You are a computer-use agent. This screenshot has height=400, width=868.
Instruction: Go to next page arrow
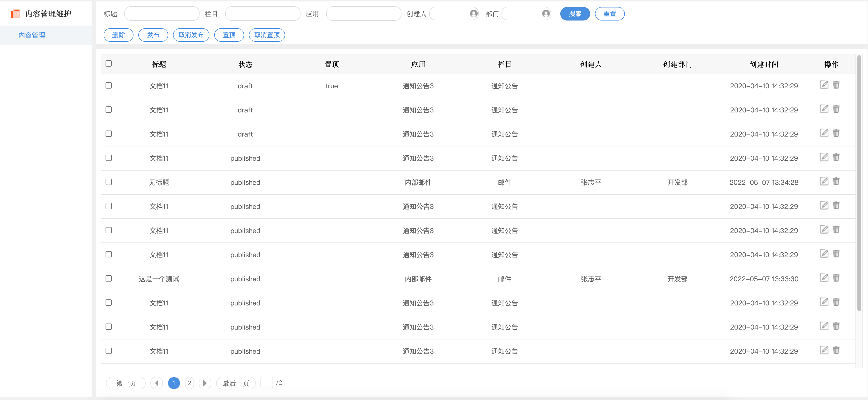205,383
